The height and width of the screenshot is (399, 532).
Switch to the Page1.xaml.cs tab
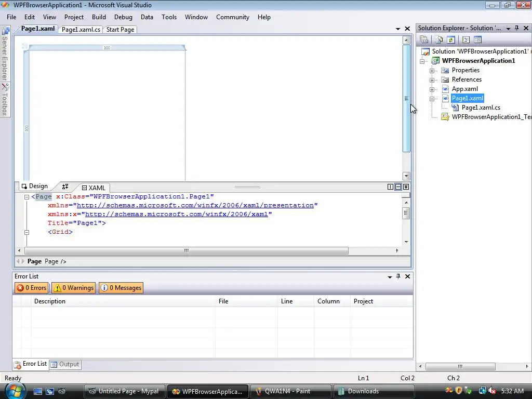click(81, 30)
